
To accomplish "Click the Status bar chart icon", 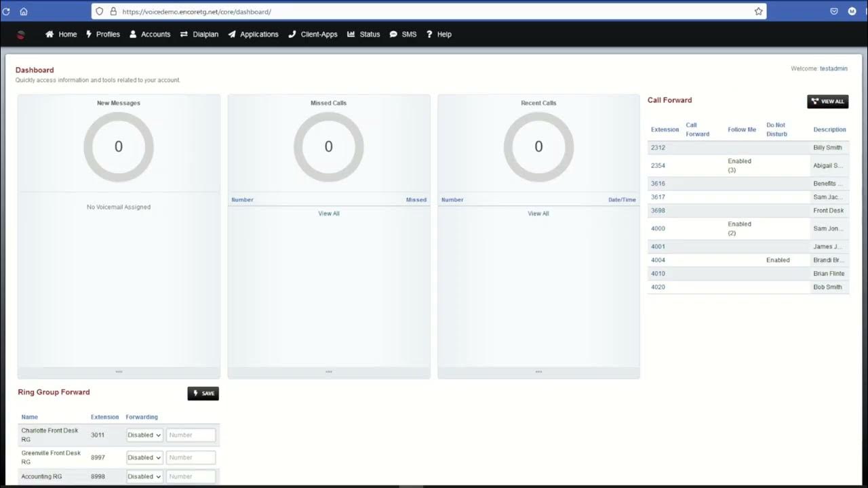I will tap(351, 34).
